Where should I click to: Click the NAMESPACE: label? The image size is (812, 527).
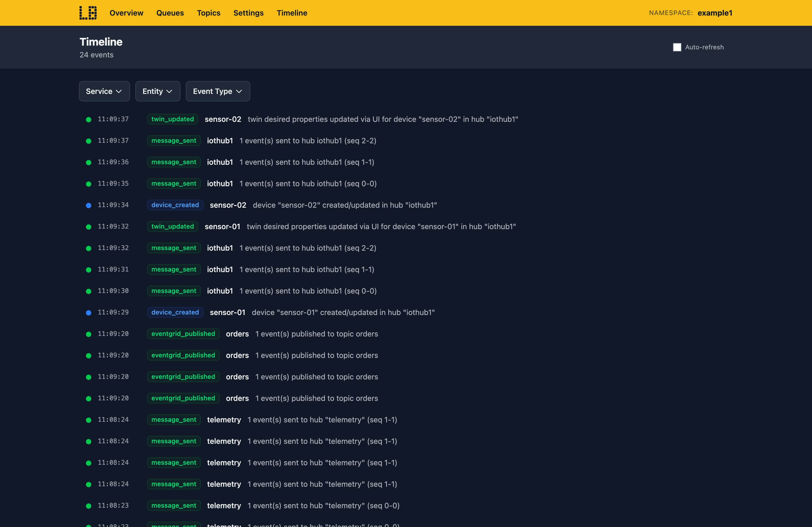(x=671, y=13)
